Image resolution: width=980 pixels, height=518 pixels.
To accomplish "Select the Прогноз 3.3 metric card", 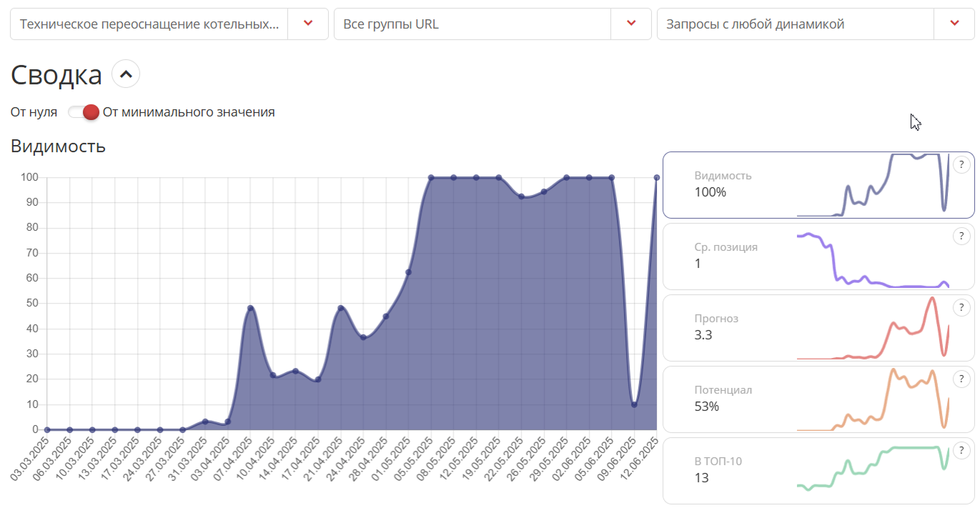I will (818, 327).
